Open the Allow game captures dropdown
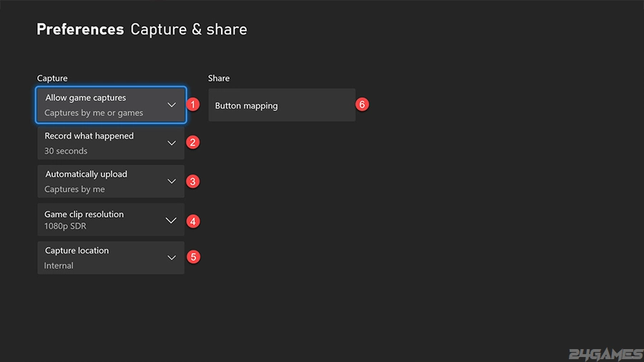The height and width of the screenshot is (362, 644). tap(111, 105)
